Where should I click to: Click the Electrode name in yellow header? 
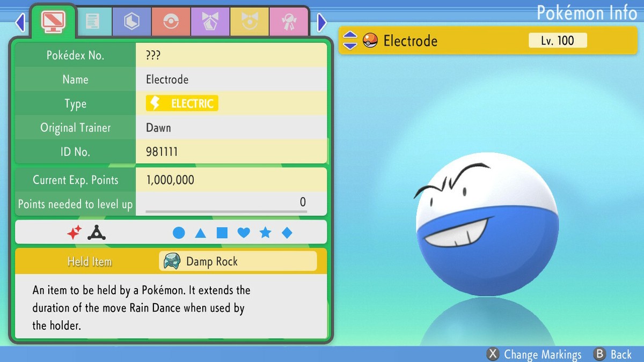[411, 41]
